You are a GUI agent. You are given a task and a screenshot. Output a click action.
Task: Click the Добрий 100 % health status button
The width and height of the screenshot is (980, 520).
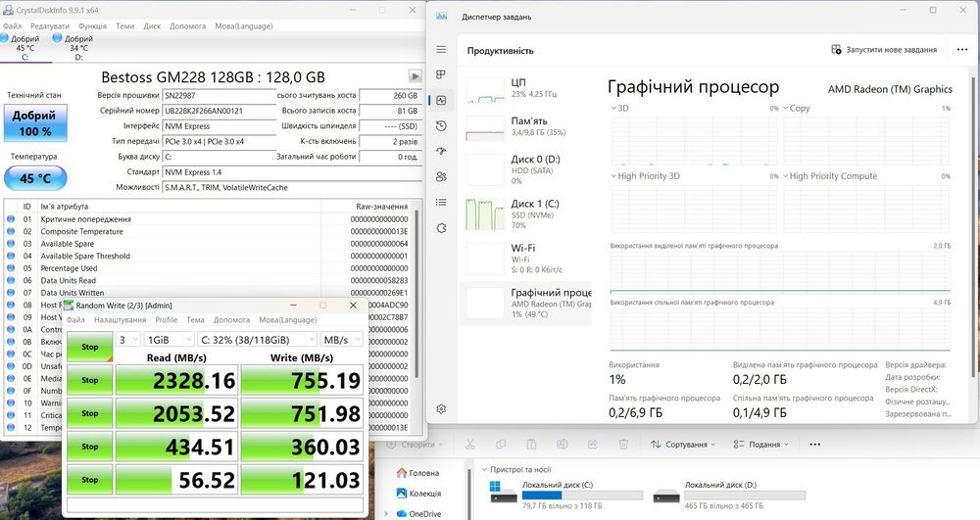(x=35, y=123)
